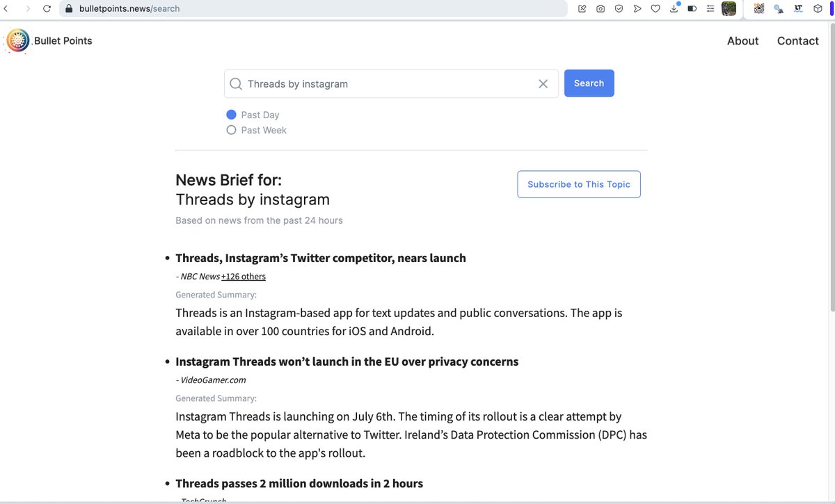Click the shield checkmark icon
Image resolution: width=835 pixels, height=504 pixels.
tap(619, 8)
